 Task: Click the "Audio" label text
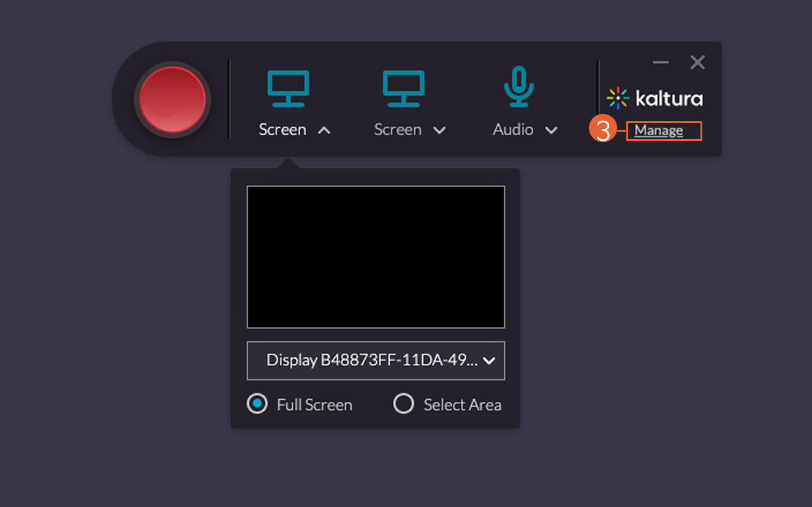pyautogui.click(x=513, y=130)
